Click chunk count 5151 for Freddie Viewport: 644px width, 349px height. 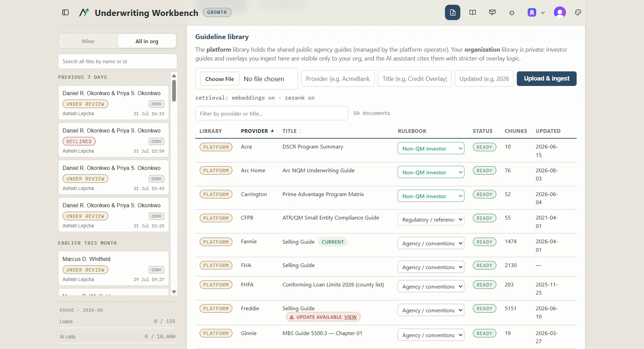[511, 309]
